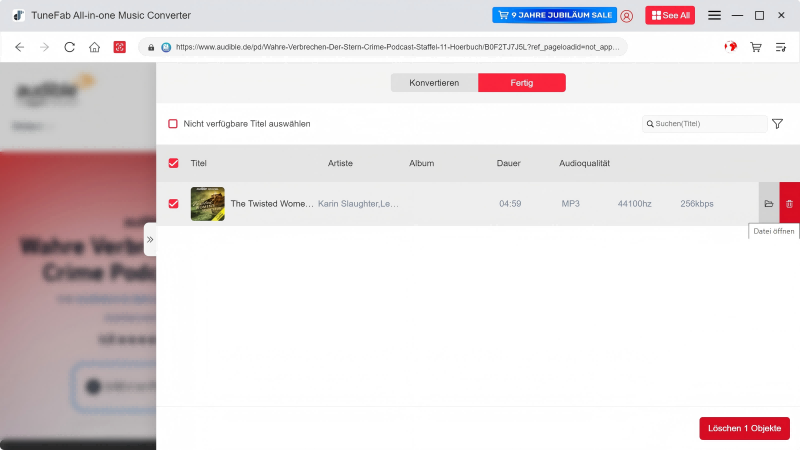Image resolution: width=800 pixels, height=450 pixels.
Task: Select the Fertig tab
Action: pyautogui.click(x=521, y=83)
